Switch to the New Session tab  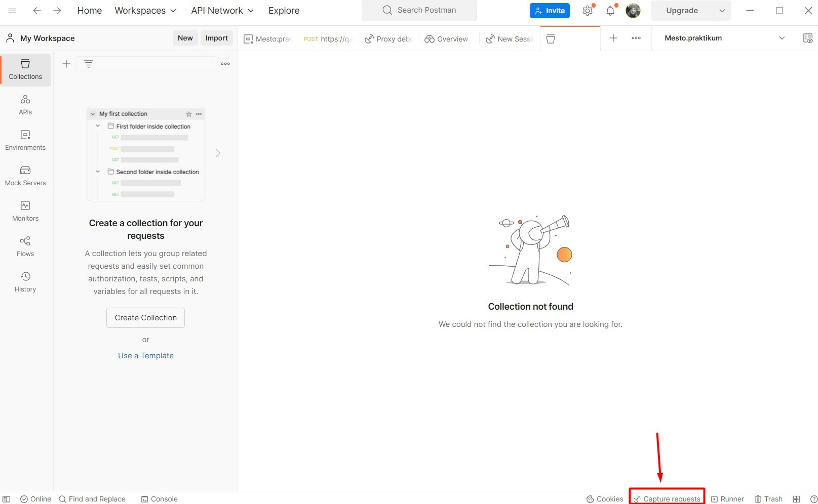point(509,39)
